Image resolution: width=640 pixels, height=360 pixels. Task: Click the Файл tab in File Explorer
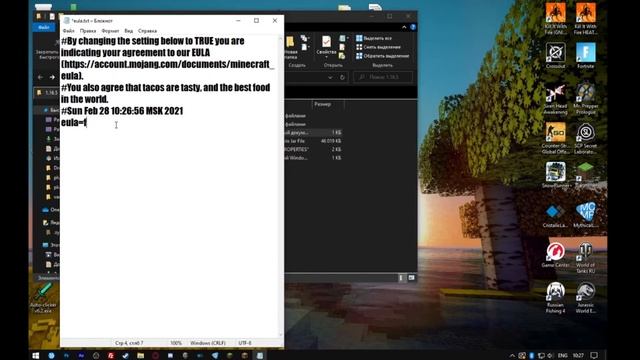coord(44,27)
